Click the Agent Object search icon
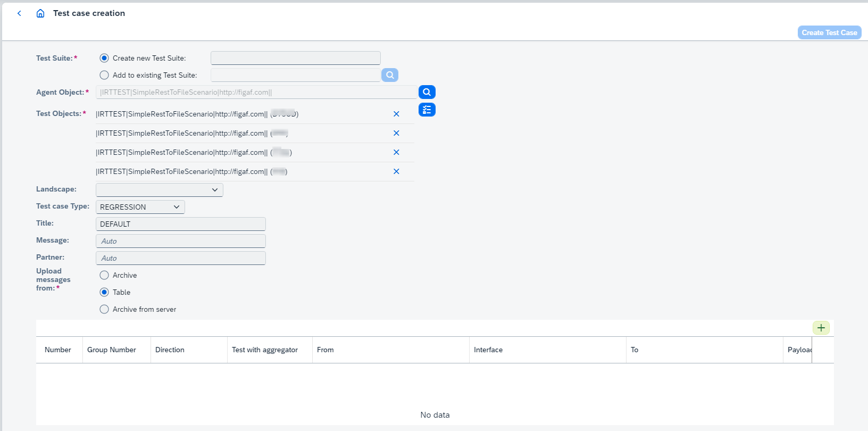The height and width of the screenshot is (431, 868). [427, 92]
